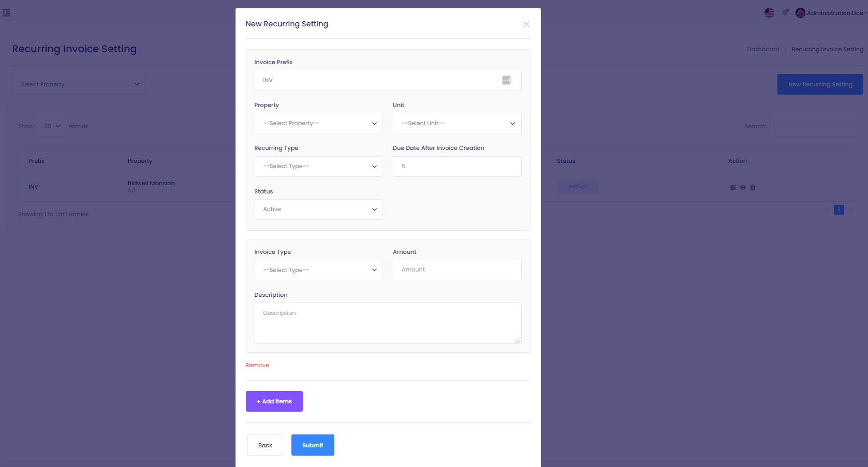Image resolution: width=868 pixels, height=467 pixels.
Task: Click the edit icon for INV row
Action: coord(733,188)
